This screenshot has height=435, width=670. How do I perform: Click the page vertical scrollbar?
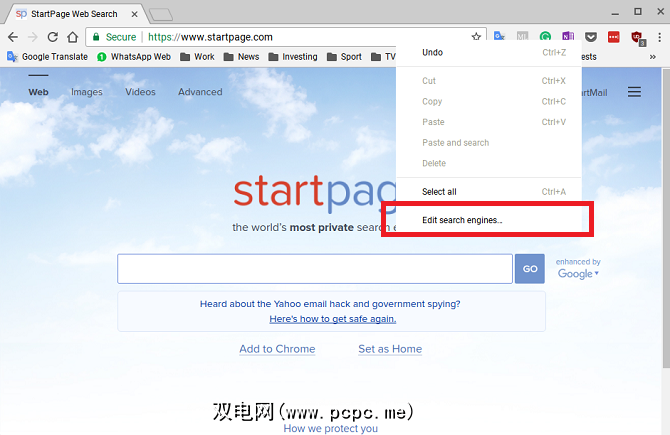pyautogui.click(x=666, y=218)
